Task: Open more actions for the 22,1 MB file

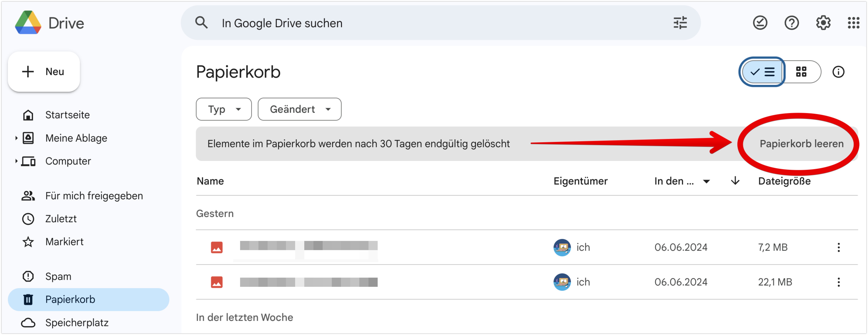Action: click(838, 282)
